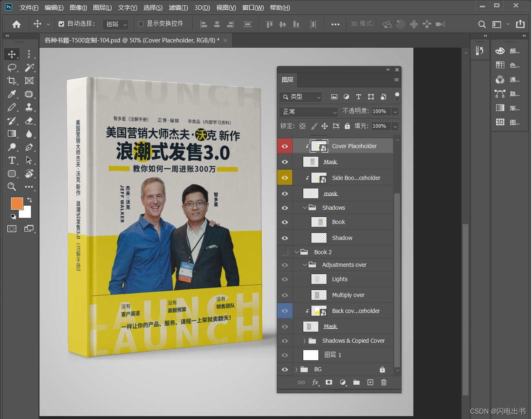This screenshot has height=419, width=532.
Task: Open the 图层 auto-select target dropdown
Action: coord(115,24)
